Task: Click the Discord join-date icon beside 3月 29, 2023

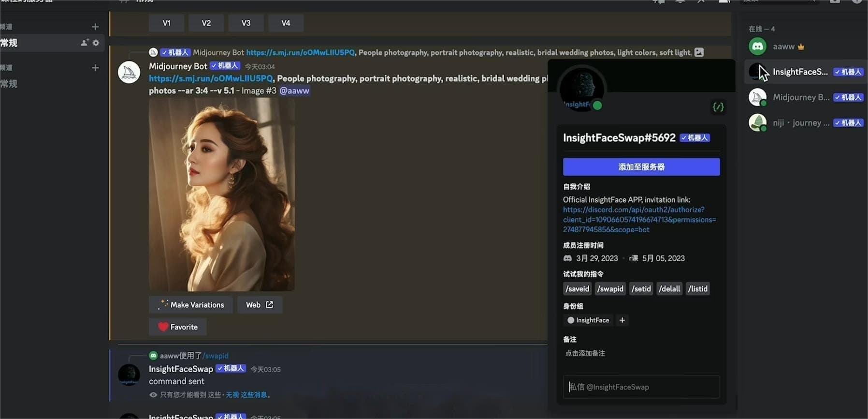Action: tap(567, 258)
